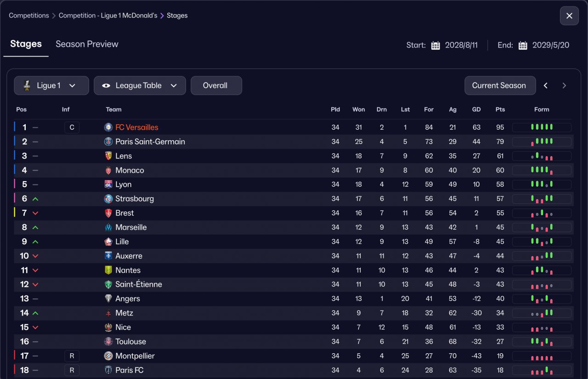This screenshot has height=379, width=588.
Task: Click the Overall filter button
Action: point(216,86)
